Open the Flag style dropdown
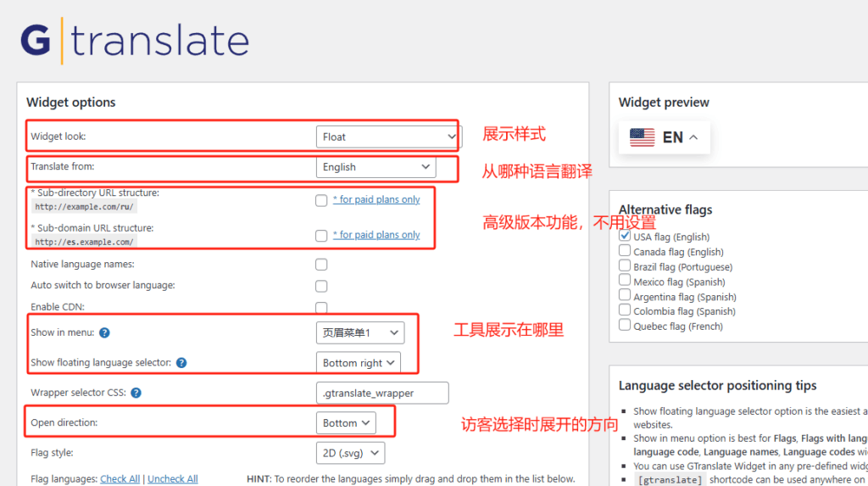The height and width of the screenshot is (486, 868). click(x=350, y=453)
